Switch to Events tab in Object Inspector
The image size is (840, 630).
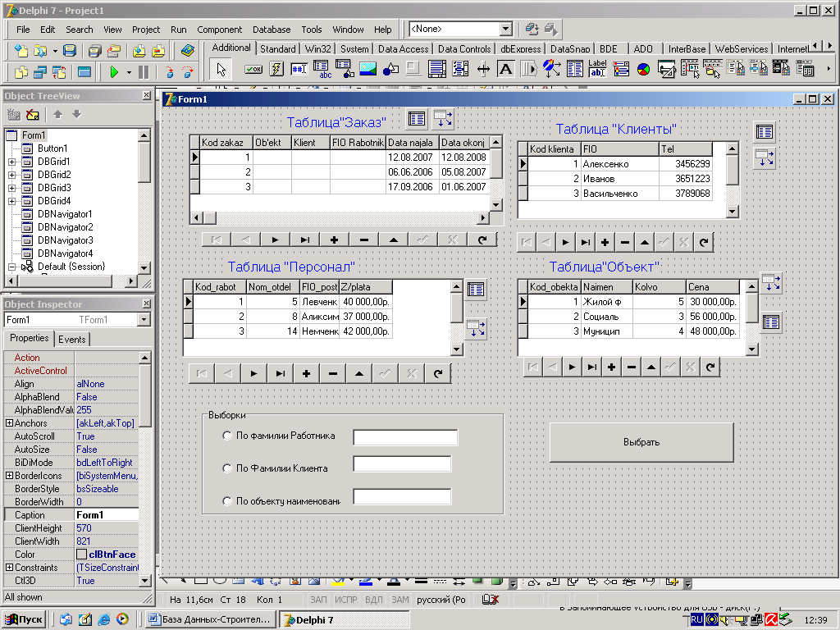[x=72, y=339]
